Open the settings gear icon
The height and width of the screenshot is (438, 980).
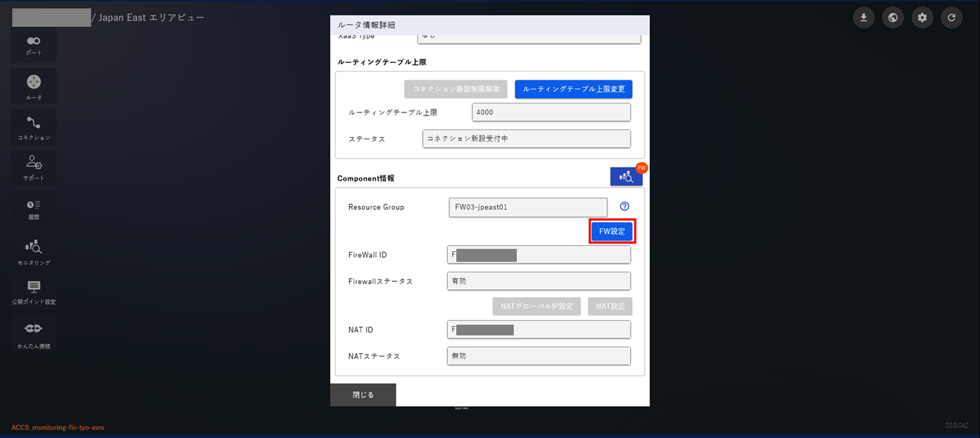click(923, 18)
